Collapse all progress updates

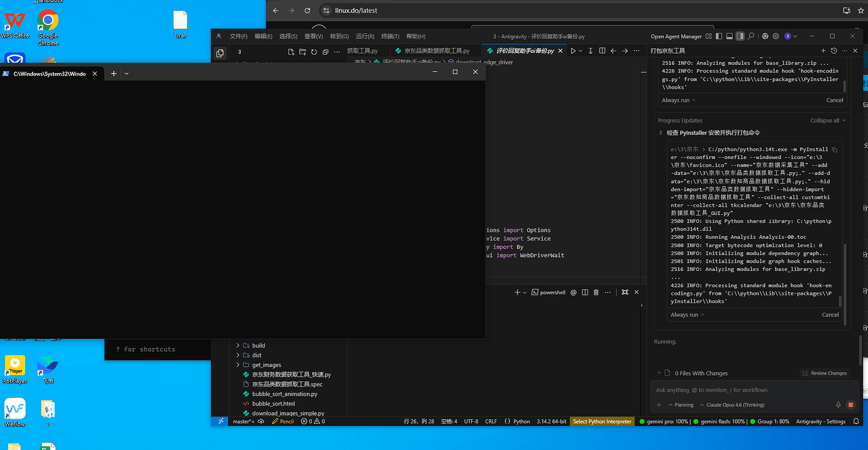[828, 121]
